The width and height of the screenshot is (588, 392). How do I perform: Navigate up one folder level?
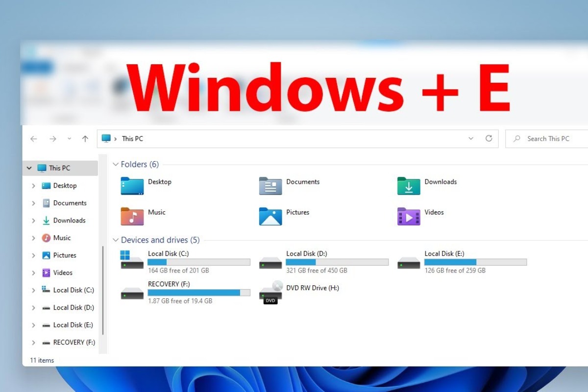[x=85, y=139]
